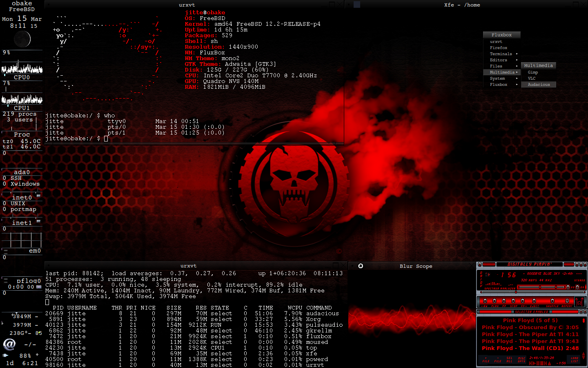Click the Load List playlist button

[575, 360]
